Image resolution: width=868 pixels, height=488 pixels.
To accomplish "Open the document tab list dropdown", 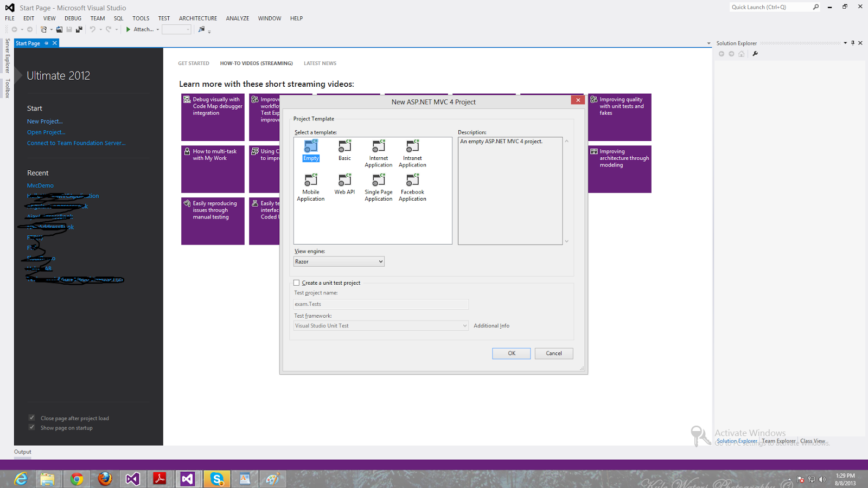I will click(709, 43).
